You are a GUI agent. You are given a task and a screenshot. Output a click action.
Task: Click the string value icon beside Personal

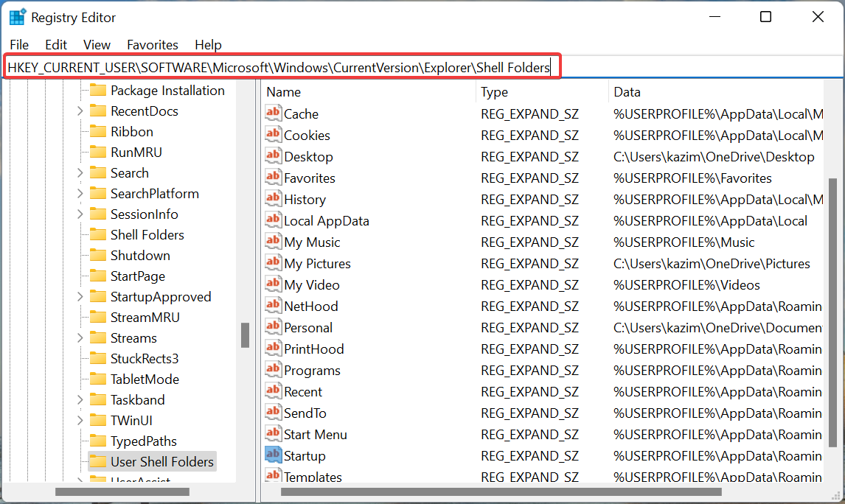click(x=274, y=327)
